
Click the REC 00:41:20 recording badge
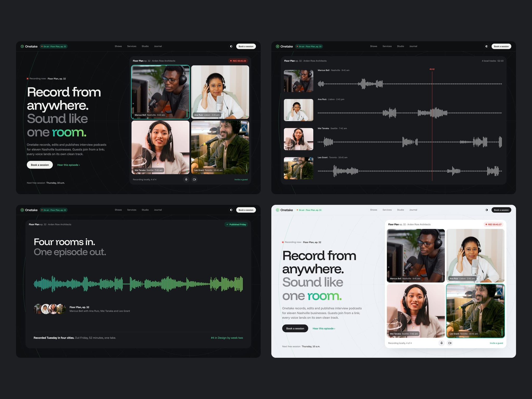click(x=238, y=61)
